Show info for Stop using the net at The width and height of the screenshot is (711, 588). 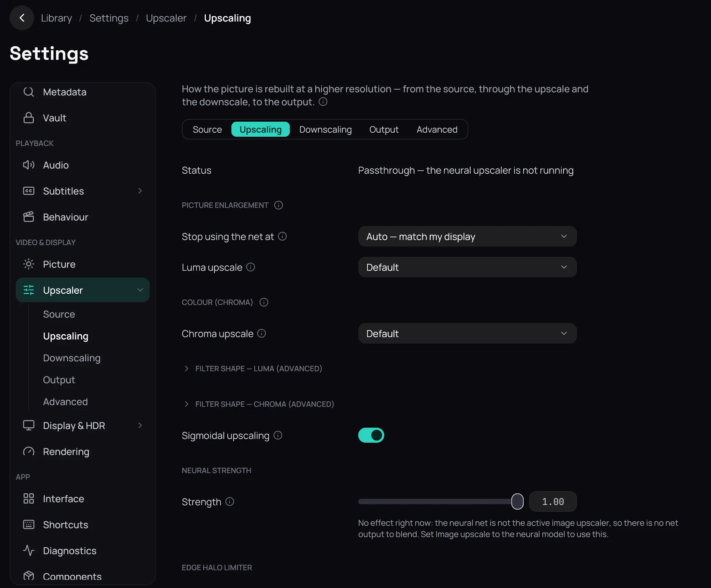[282, 236]
